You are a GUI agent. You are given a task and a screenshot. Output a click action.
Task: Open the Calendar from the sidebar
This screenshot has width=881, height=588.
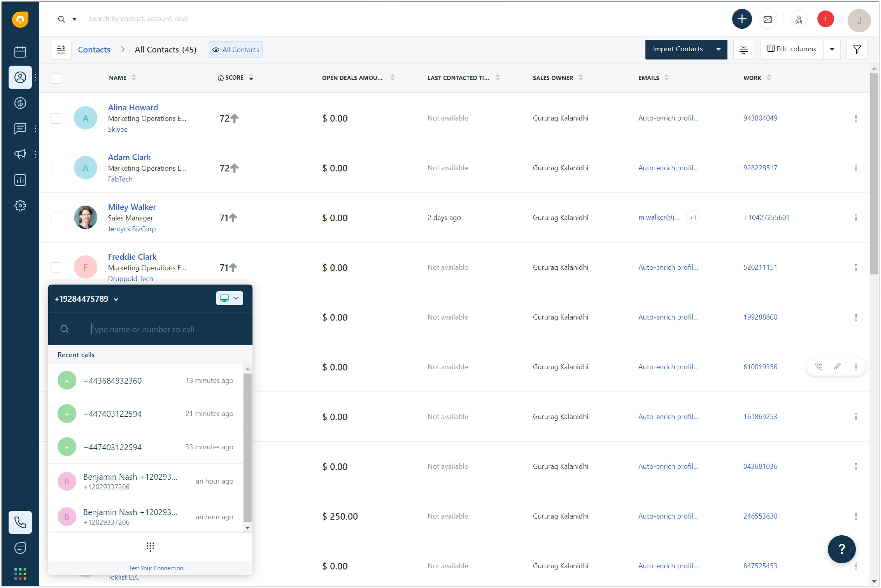(20, 51)
